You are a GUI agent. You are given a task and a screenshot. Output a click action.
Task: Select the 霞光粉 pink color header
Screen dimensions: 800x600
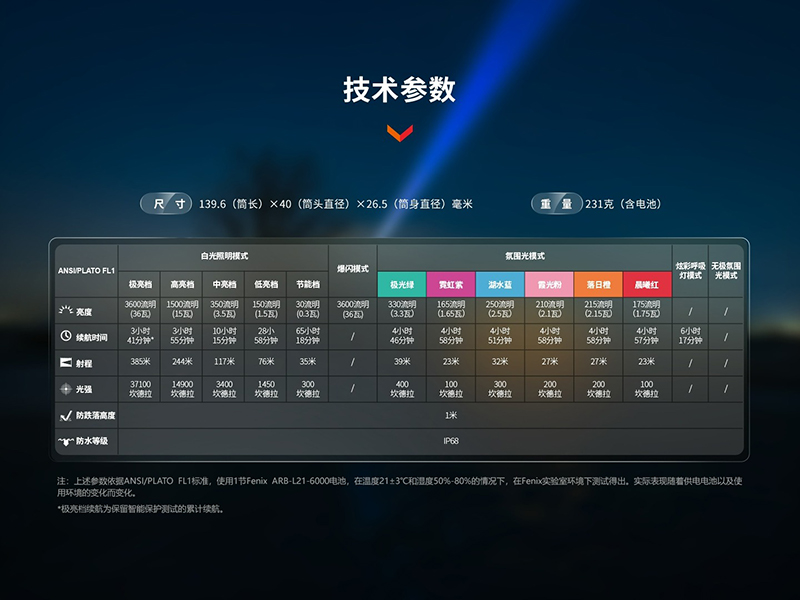click(549, 284)
